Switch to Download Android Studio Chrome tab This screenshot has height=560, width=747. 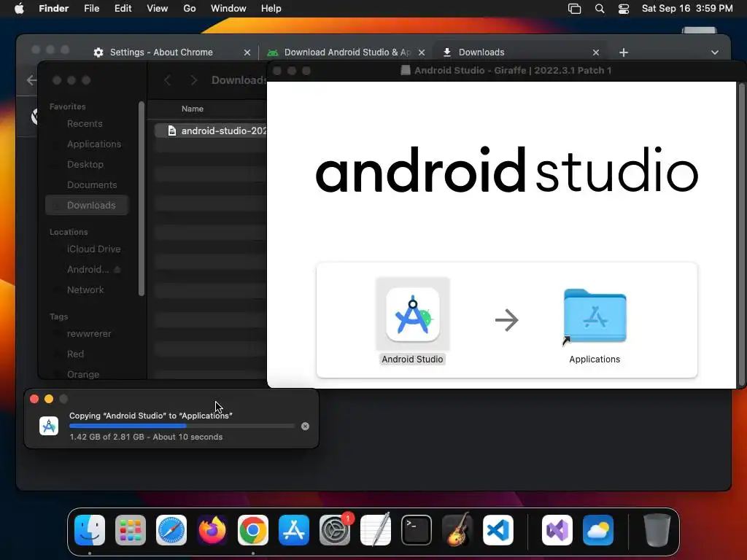tap(345, 52)
